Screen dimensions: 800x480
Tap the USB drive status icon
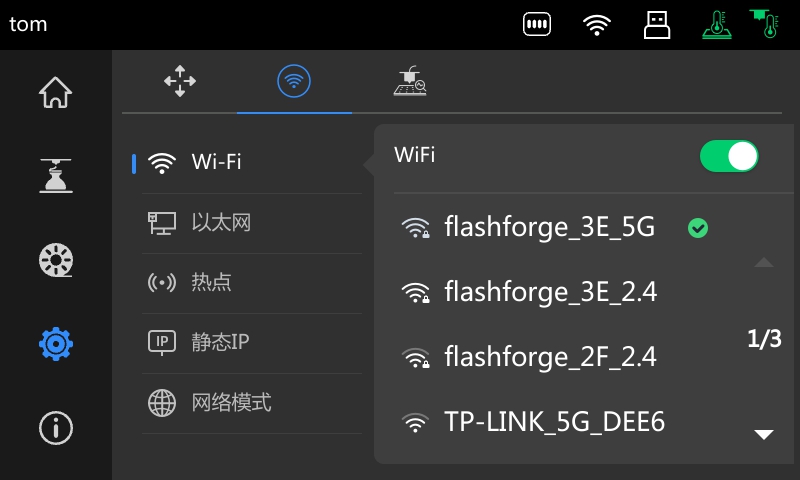tap(657, 24)
